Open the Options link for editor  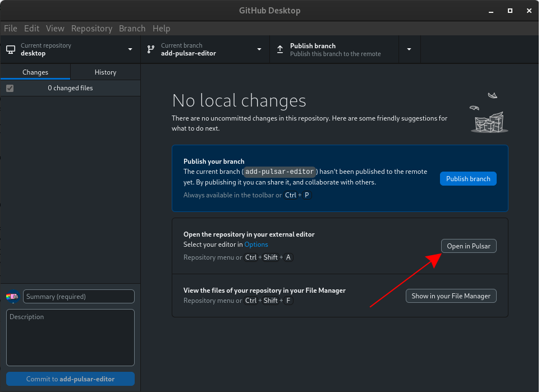tap(256, 245)
